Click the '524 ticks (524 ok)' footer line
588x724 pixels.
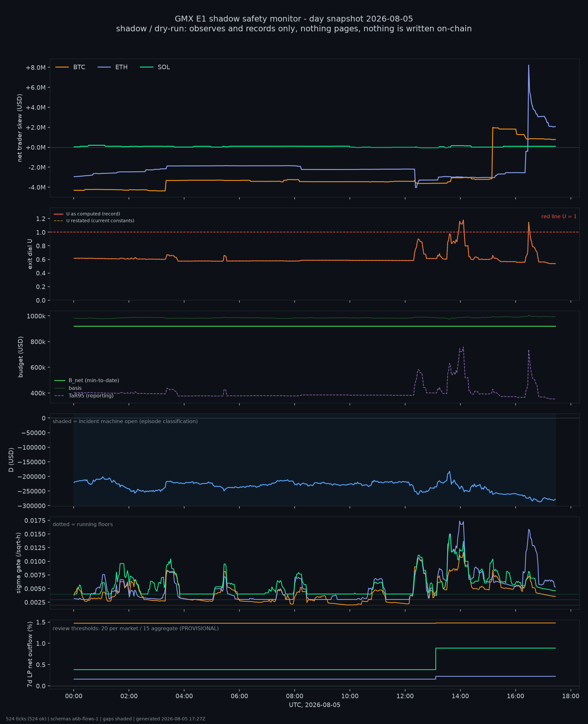tap(106, 719)
